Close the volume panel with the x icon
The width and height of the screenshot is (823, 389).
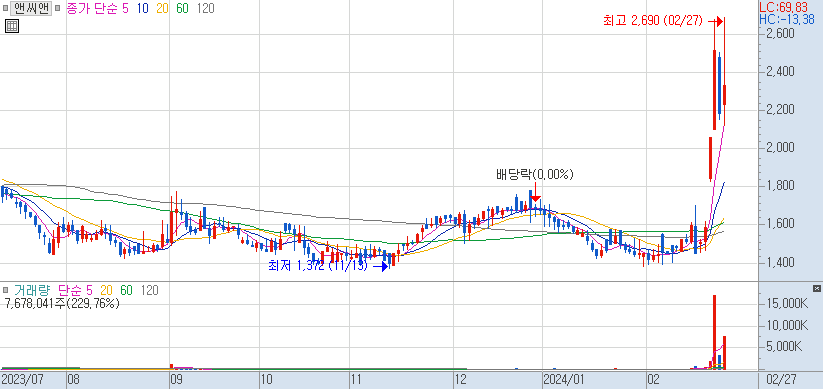point(816,288)
